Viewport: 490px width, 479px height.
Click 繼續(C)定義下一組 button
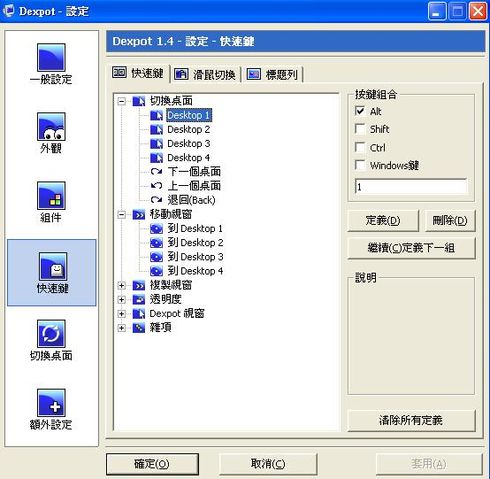click(411, 248)
